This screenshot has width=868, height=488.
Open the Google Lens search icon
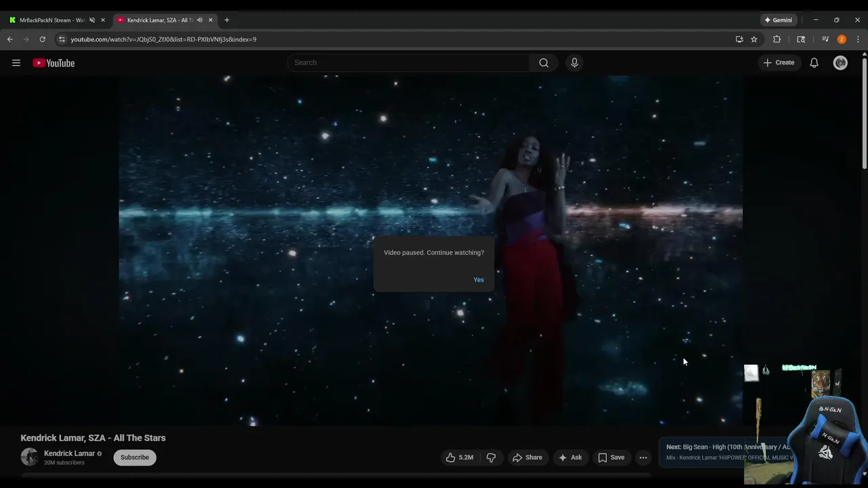pyautogui.click(x=801, y=39)
